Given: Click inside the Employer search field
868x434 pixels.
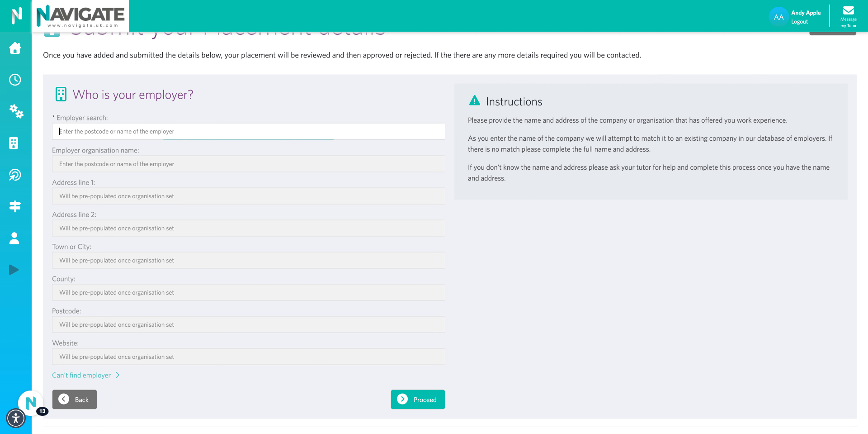Looking at the screenshot, I should [249, 131].
